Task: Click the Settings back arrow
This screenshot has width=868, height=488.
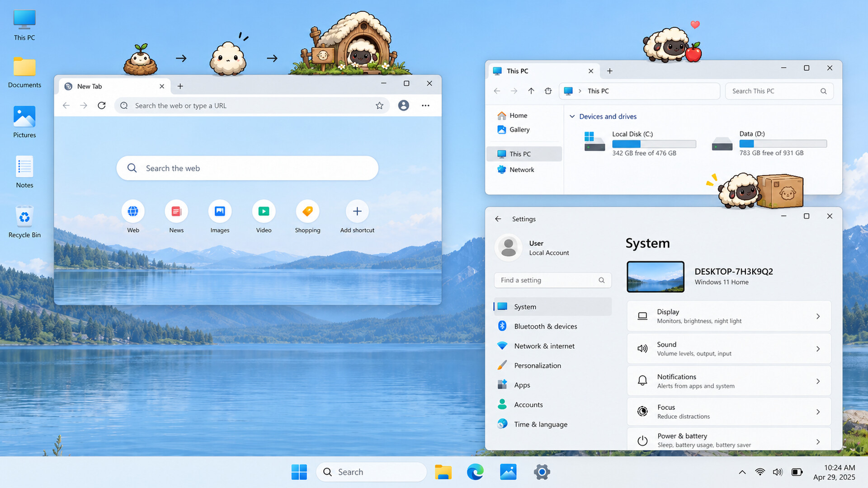Action: coord(498,219)
